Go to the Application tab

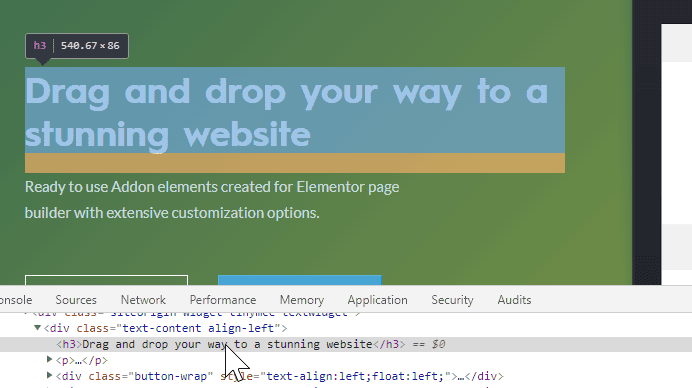[377, 300]
